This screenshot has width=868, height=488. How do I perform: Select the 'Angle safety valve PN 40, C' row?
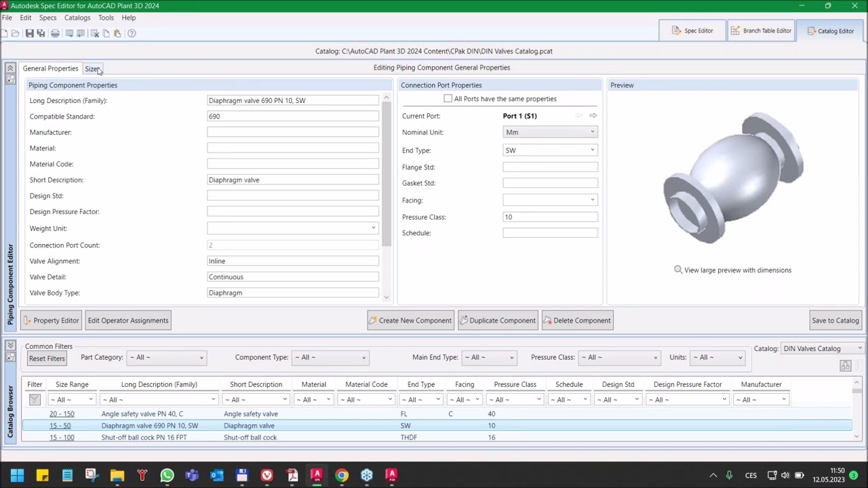(x=437, y=414)
